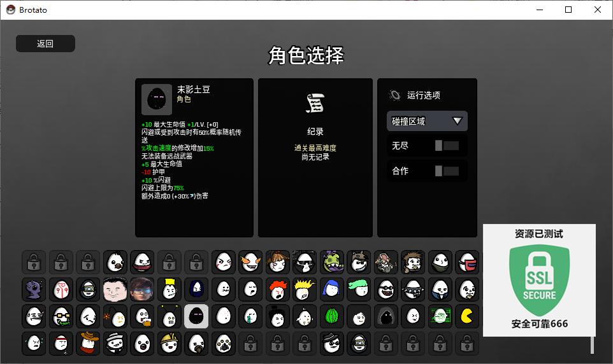Image resolution: width=613 pixels, height=364 pixels.
Task: Pick the yellow-glasses green-scarf potato
Action: tap(61, 316)
